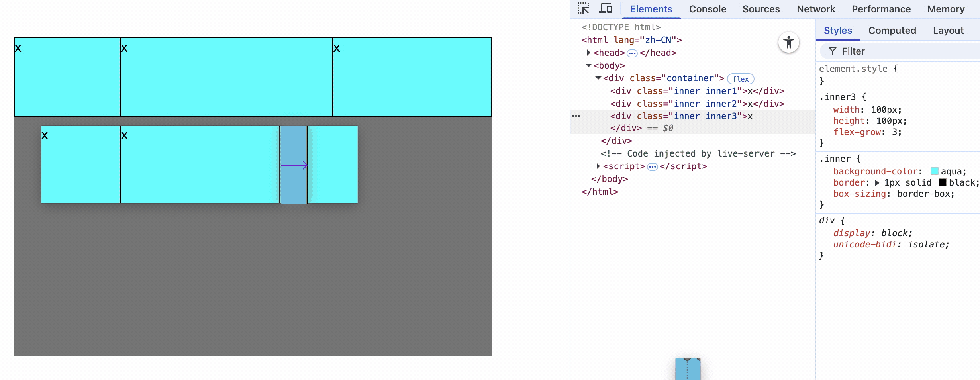The width and height of the screenshot is (980, 380).
Task: Click the aqua color swatch
Action: coord(935,171)
